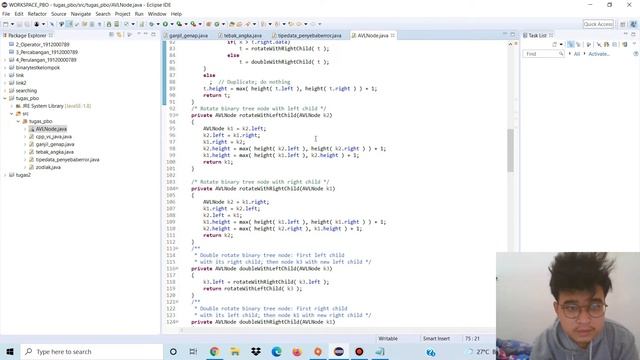Viewport: 640px width, 360px height.
Task: Click the All filter in Task List
Action: 577,54
